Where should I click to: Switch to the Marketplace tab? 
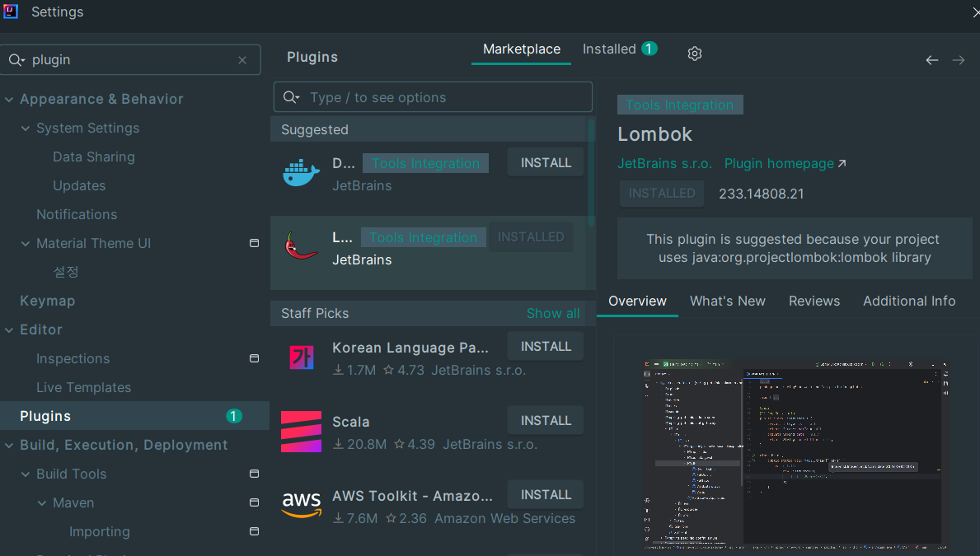pyautogui.click(x=521, y=49)
